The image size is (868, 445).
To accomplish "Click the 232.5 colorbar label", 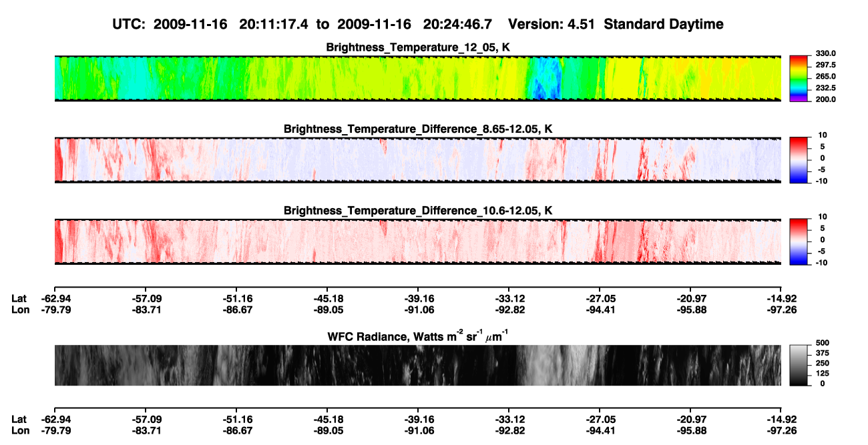I will (825, 87).
